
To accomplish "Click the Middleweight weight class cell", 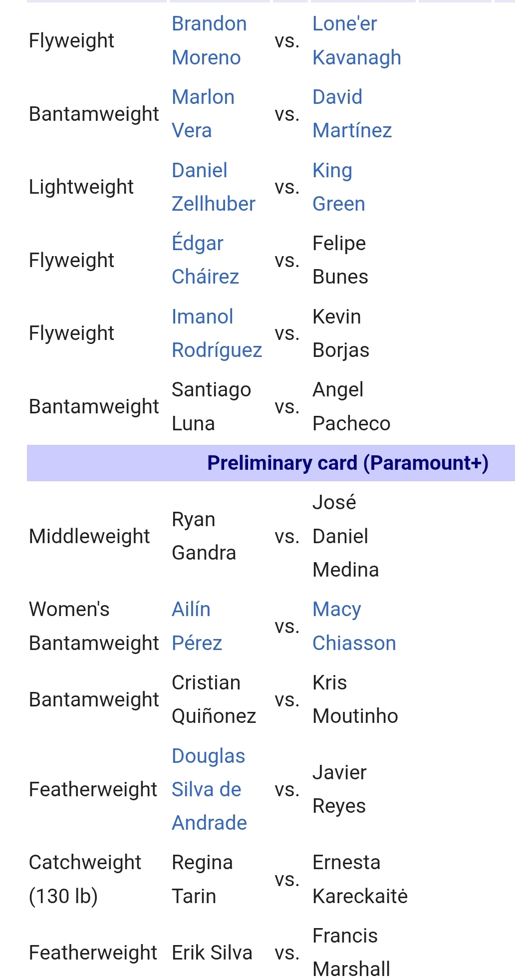I will (x=89, y=536).
